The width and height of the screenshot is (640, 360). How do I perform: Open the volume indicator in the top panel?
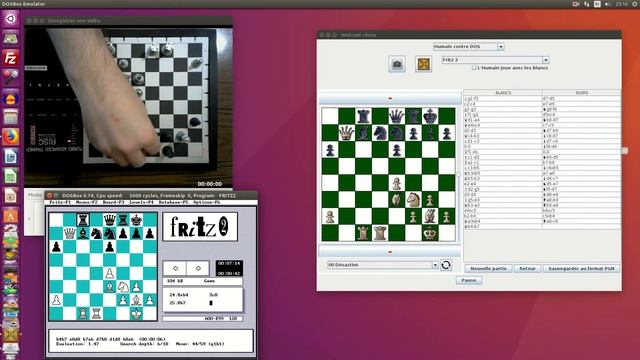608,4
